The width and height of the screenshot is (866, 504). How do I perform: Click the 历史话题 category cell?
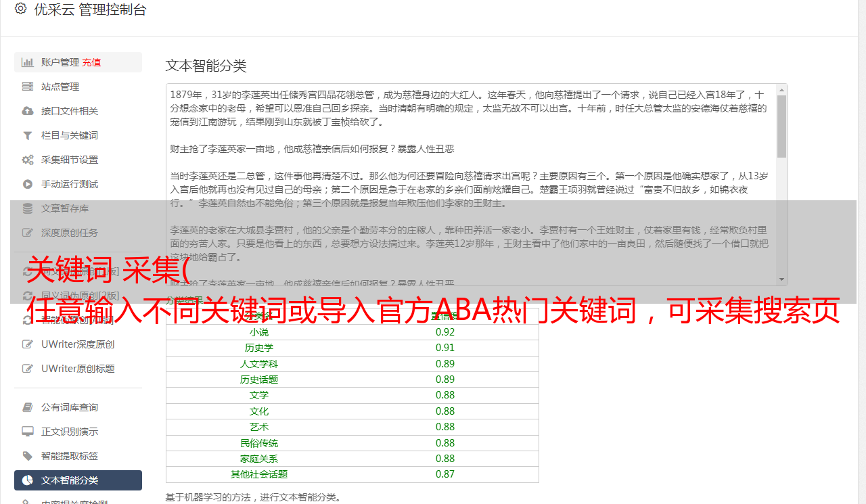[x=259, y=380]
